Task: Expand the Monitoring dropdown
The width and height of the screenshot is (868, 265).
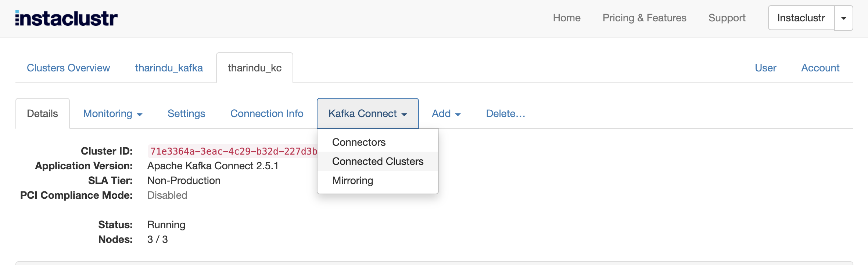Action: coord(112,113)
